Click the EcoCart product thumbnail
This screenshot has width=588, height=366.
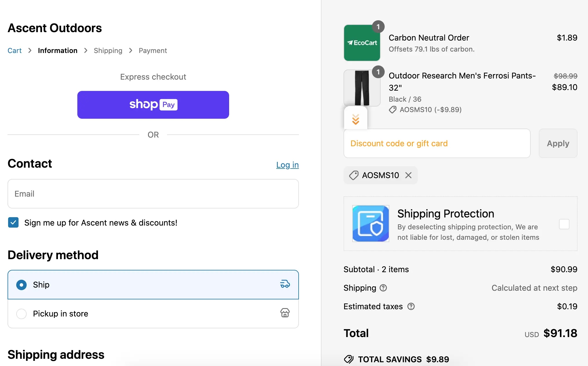(362, 43)
